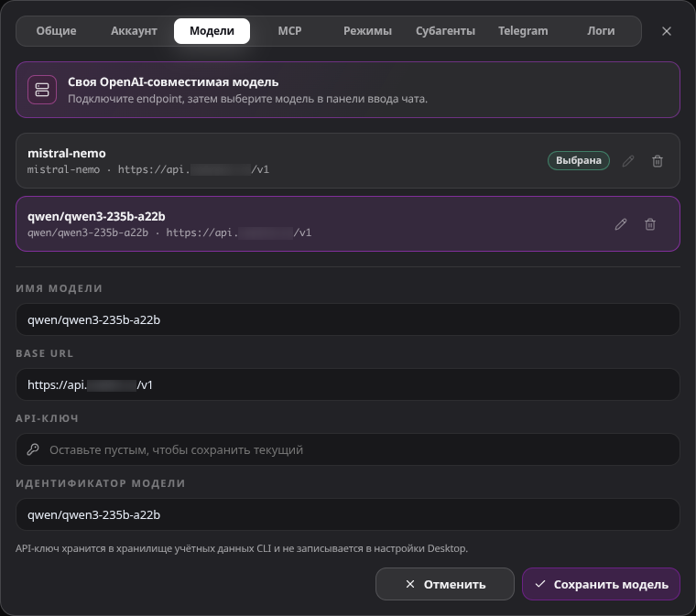
Task: Click the server icon in the banner
Action: tap(42, 90)
